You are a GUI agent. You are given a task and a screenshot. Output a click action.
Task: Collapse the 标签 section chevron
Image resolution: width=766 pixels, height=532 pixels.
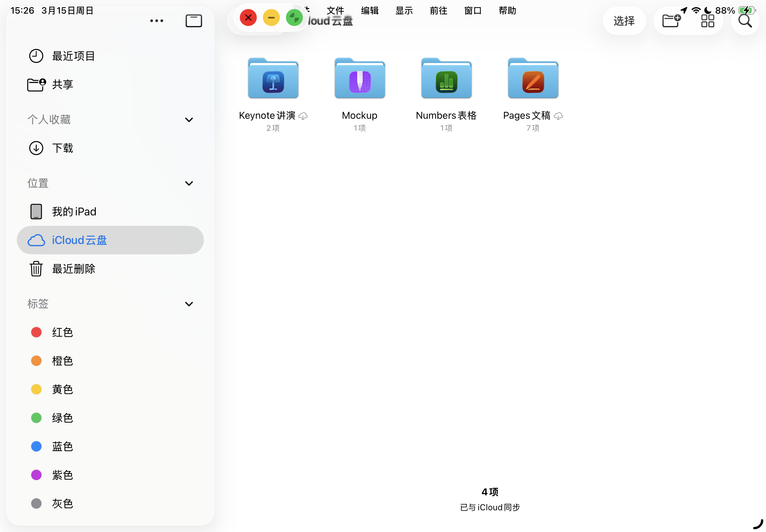pos(189,304)
